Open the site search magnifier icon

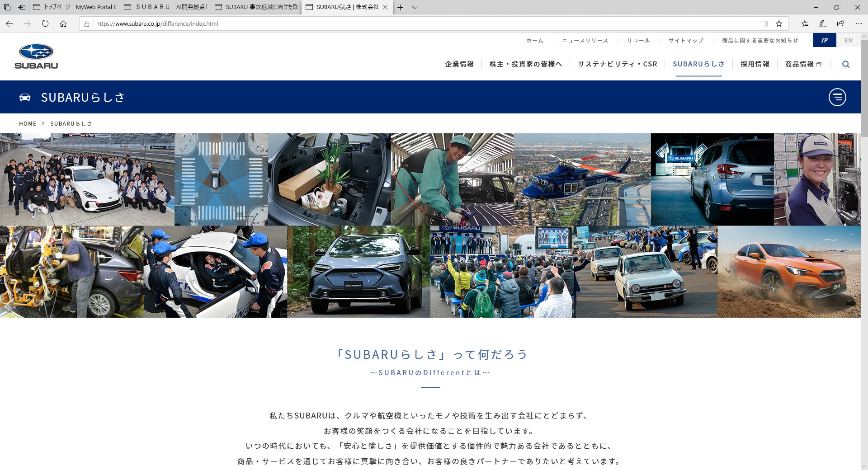846,64
